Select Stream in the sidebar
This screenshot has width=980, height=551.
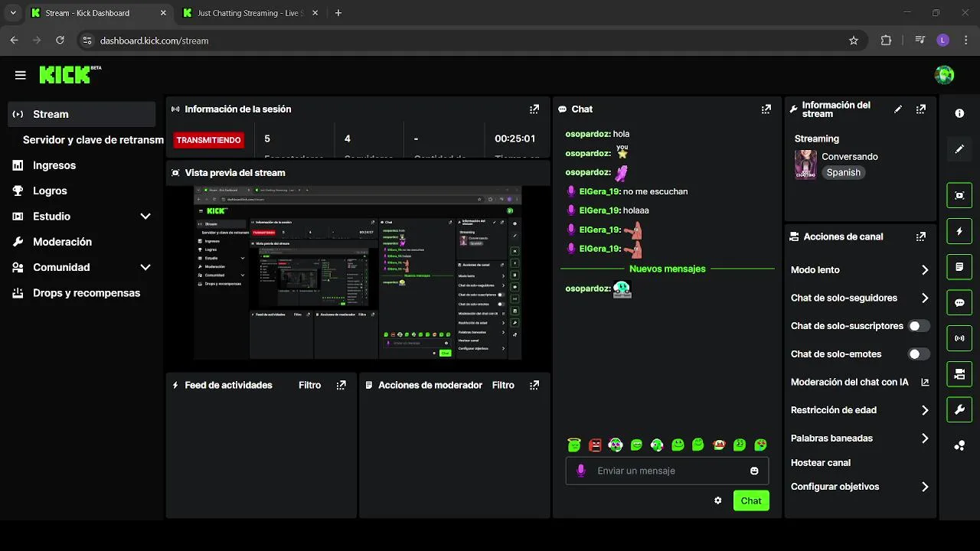pyautogui.click(x=81, y=114)
